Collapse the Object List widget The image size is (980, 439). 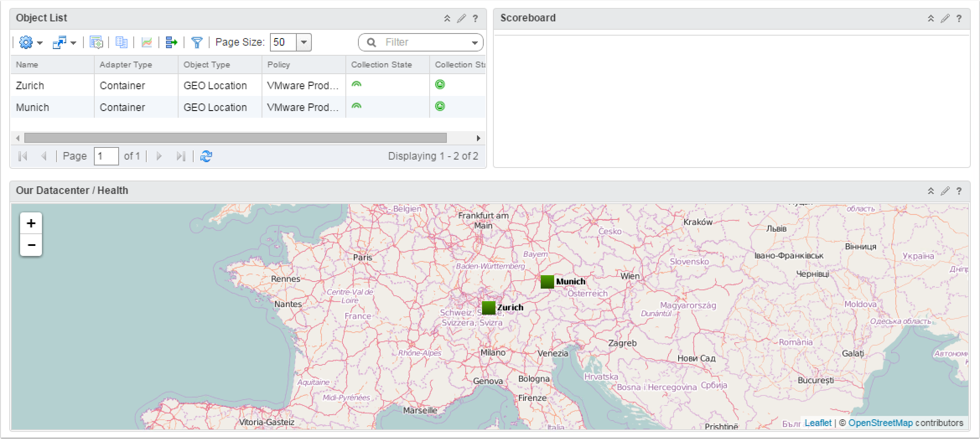(x=447, y=18)
